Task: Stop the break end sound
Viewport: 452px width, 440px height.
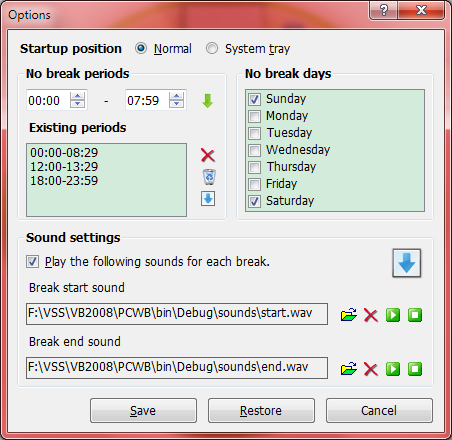Action: click(415, 369)
